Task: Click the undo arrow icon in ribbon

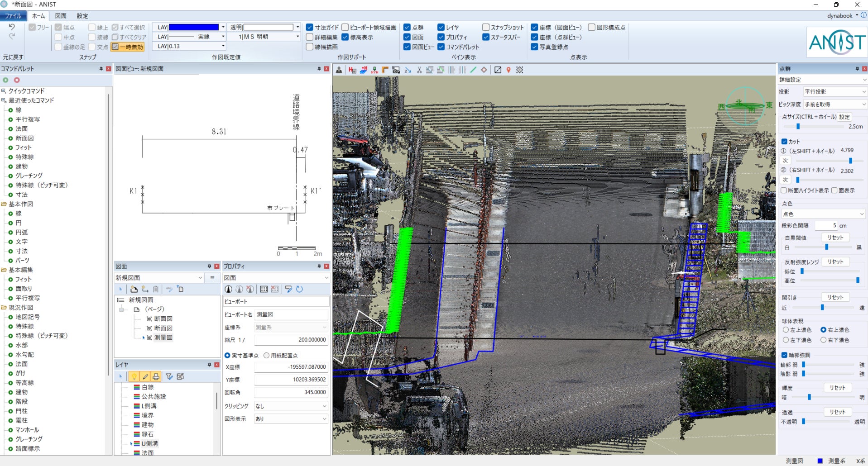Action: click(12, 28)
